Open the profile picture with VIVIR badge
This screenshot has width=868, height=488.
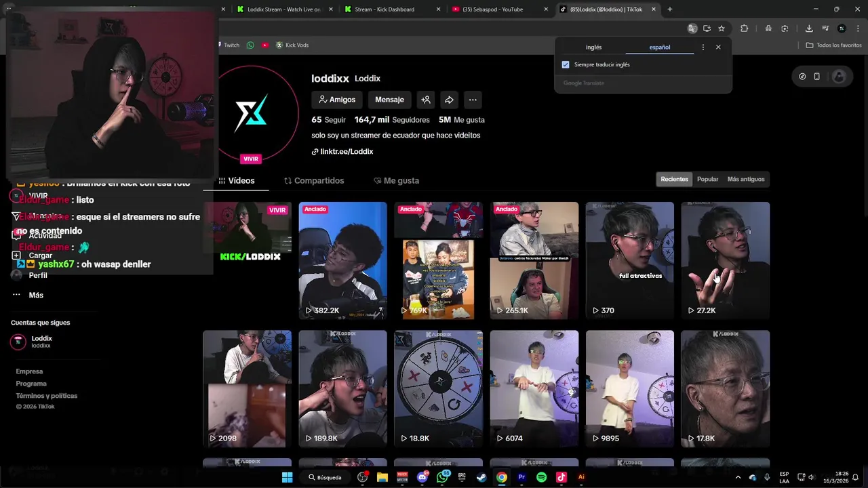[252, 114]
